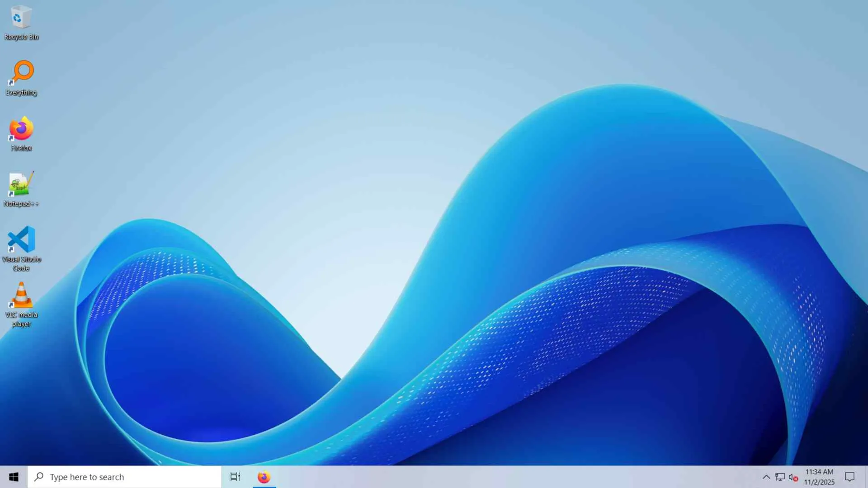The height and width of the screenshot is (488, 868).
Task: Open the Windows Start menu
Action: coord(14,477)
